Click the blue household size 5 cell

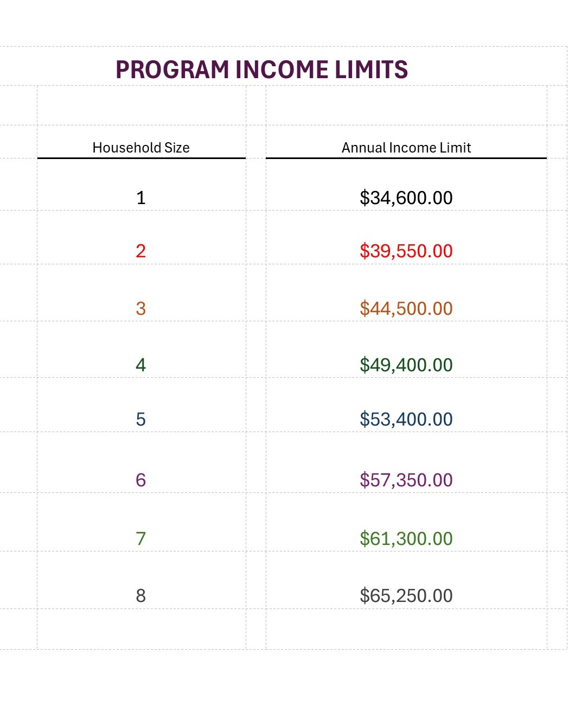click(141, 419)
